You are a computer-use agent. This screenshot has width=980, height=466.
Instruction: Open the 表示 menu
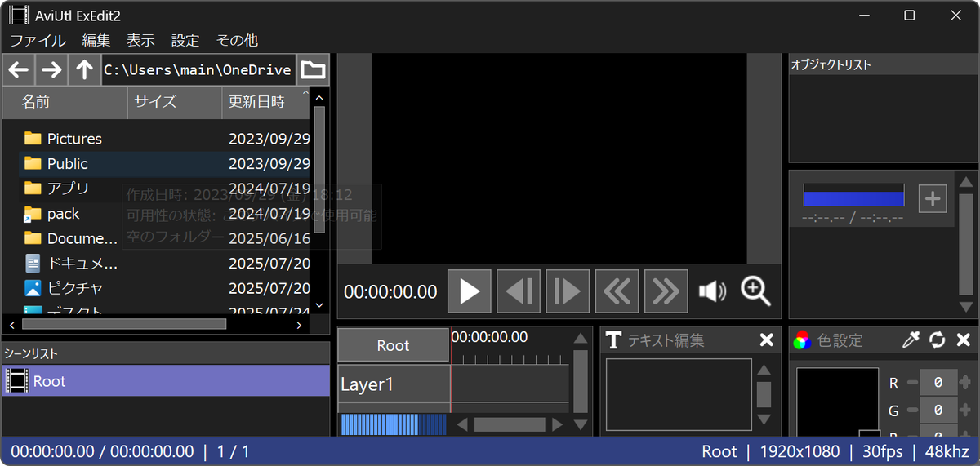(x=140, y=40)
